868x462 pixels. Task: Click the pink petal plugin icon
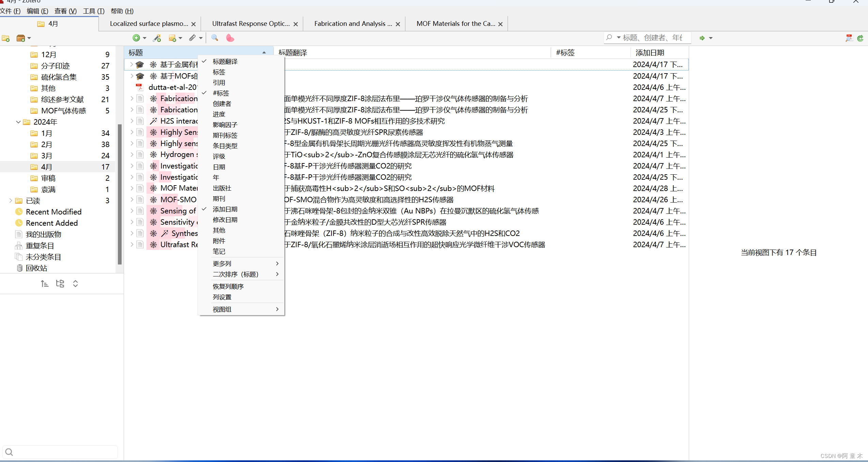click(x=230, y=38)
